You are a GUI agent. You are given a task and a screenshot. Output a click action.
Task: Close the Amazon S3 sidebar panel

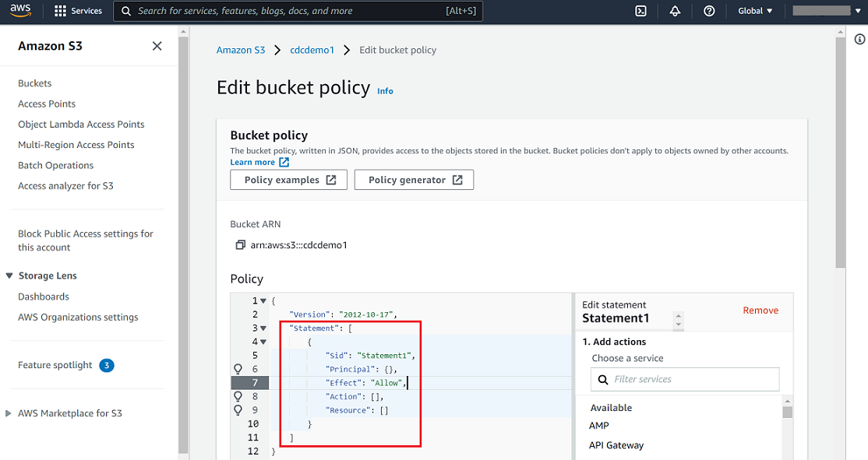[157, 46]
